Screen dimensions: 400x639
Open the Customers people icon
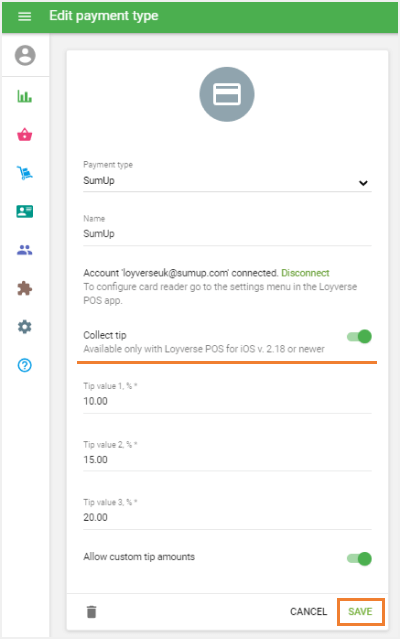[x=24, y=250]
